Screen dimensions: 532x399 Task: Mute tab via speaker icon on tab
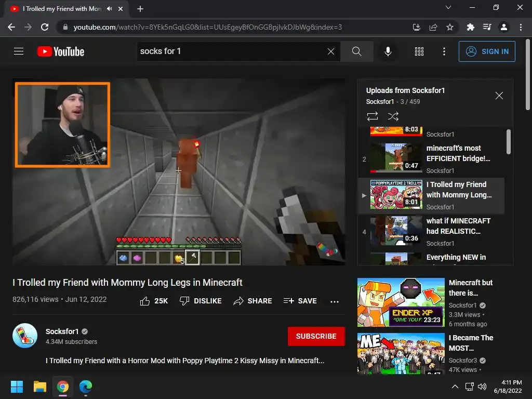[109, 9]
